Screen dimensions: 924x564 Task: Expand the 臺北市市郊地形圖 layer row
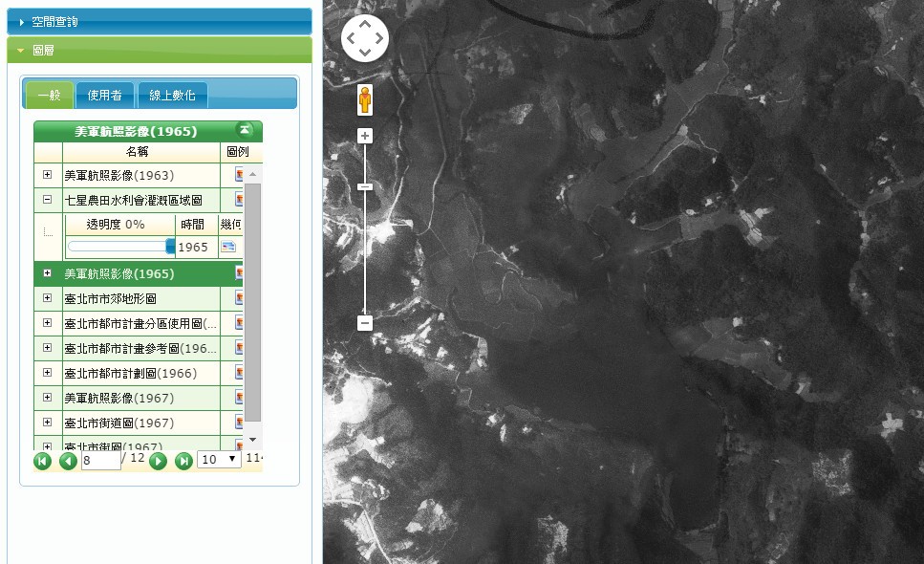coord(48,298)
